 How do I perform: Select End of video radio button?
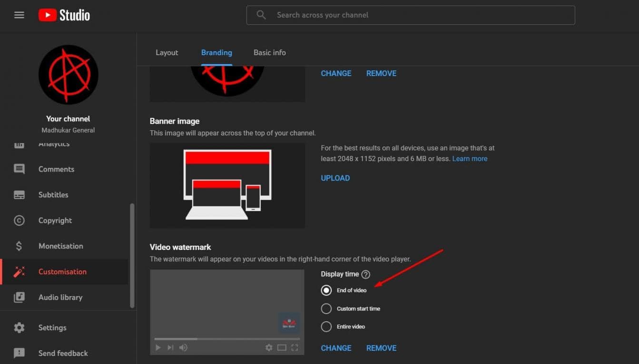coord(326,290)
